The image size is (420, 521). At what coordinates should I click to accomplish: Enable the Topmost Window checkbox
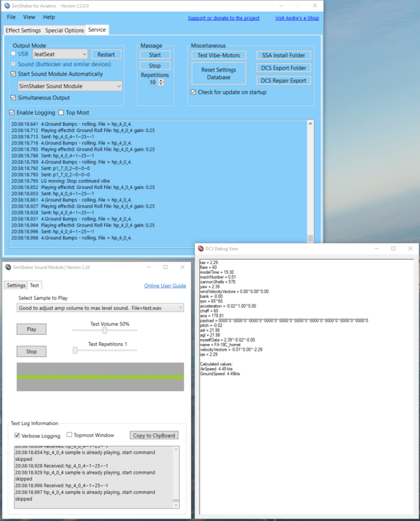coord(69,435)
